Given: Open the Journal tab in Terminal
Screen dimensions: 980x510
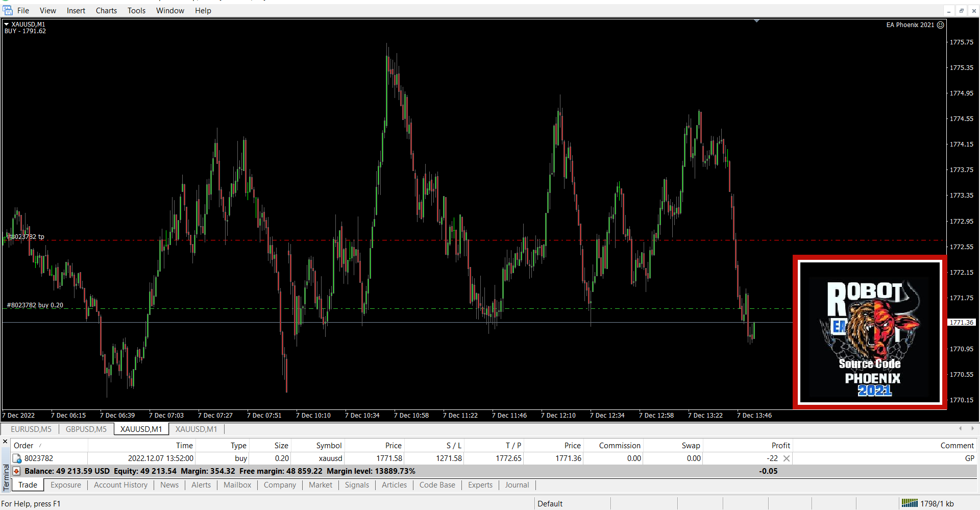Looking at the screenshot, I should pos(517,485).
